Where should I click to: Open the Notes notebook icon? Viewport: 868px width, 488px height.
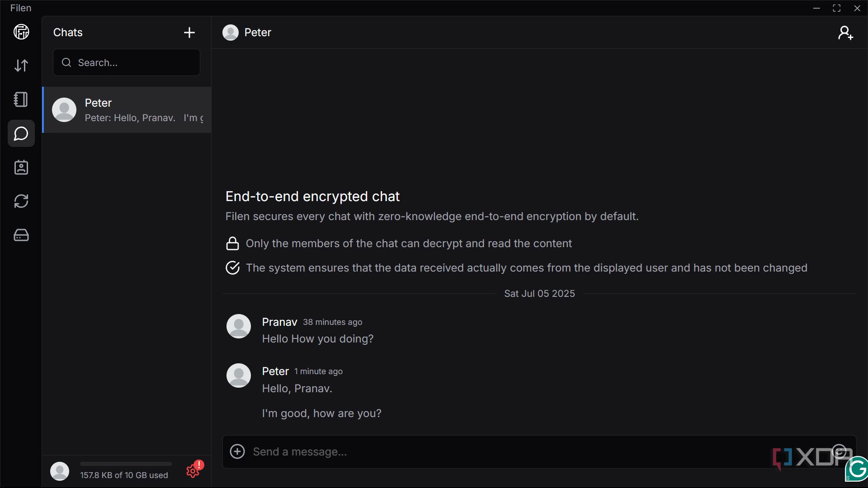[21, 99]
